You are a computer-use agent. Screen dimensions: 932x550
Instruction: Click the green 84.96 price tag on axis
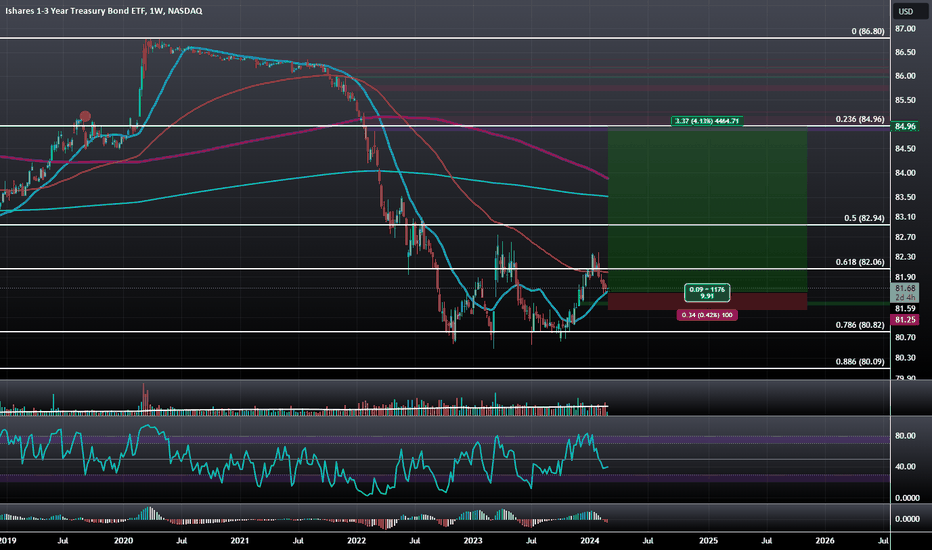click(905, 126)
